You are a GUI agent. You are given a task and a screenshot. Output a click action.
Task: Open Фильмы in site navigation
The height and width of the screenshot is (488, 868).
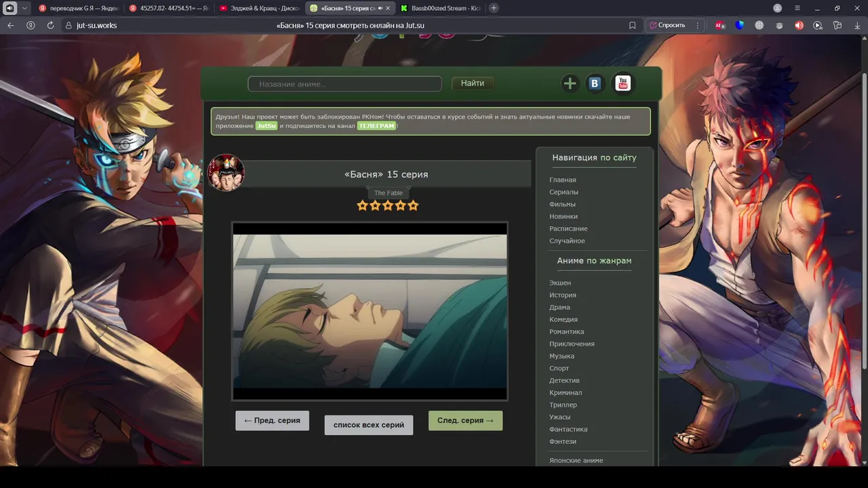click(x=562, y=204)
